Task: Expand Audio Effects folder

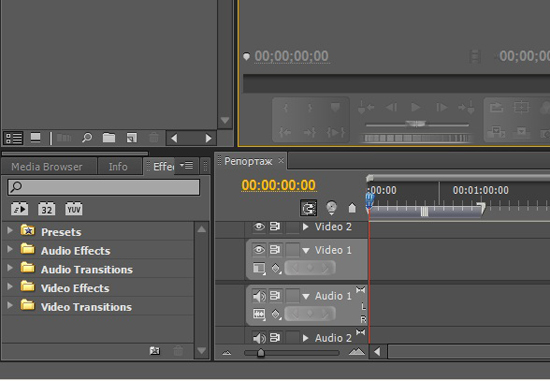Action: pyautogui.click(x=10, y=249)
